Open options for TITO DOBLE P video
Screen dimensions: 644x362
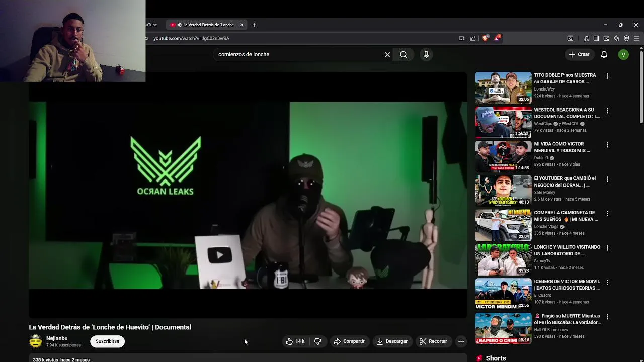click(x=607, y=76)
